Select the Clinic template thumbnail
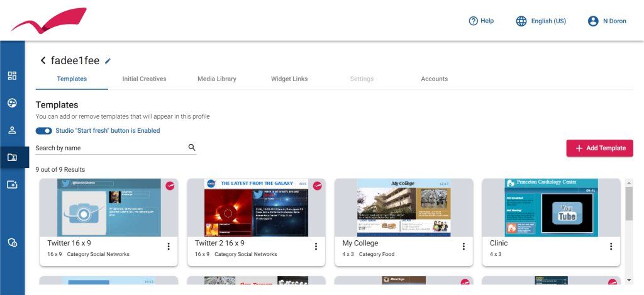 click(x=551, y=208)
